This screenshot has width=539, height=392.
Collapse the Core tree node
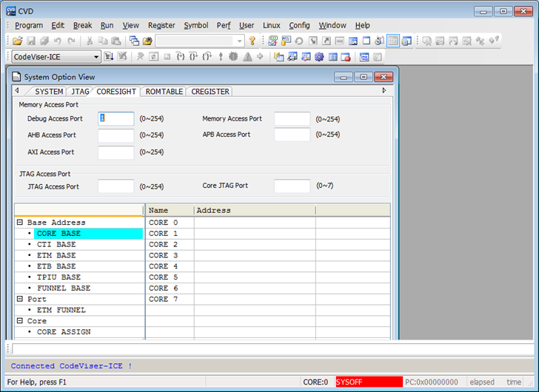20,320
